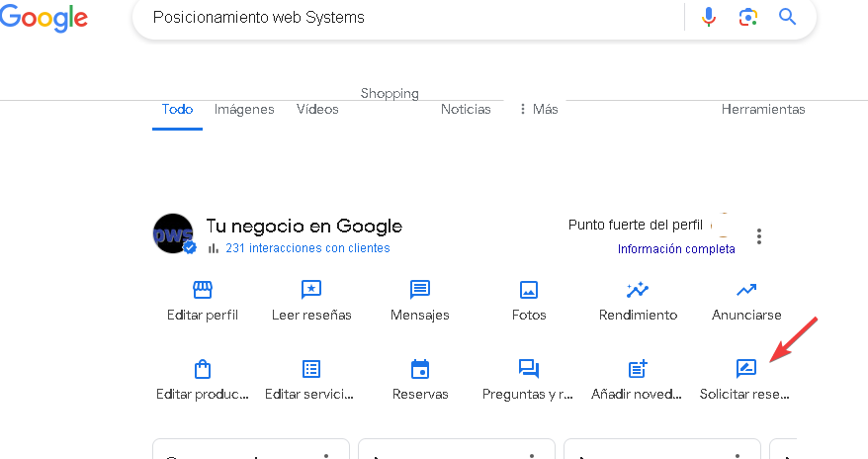The width and height of the screenshot is (868, 459).
Task: Click the Leer reseñas label
Action: tap(311, 315)
